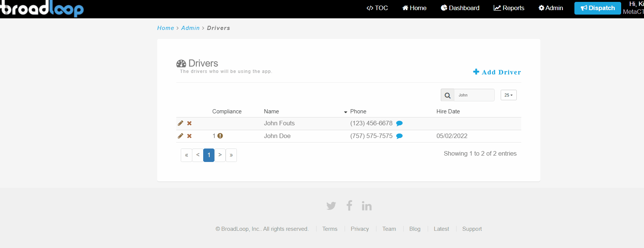Click the name John Doe
The image size is (644, 248).
click(x=277, y=136)
